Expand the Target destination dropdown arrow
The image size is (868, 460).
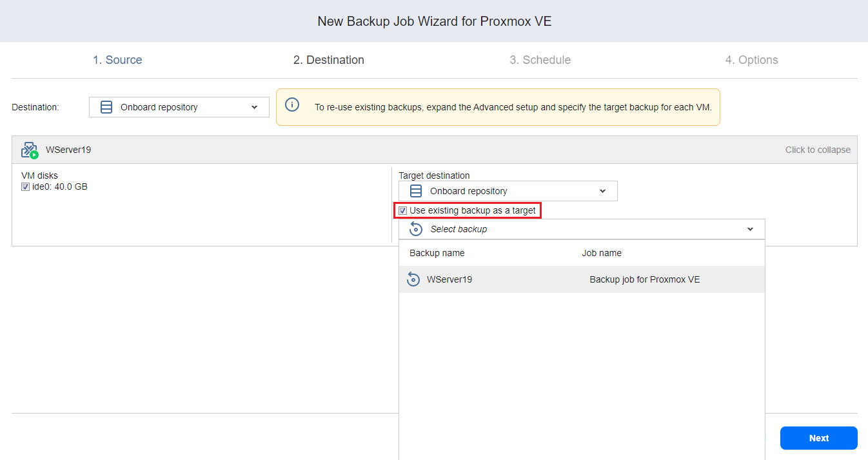tap(602, 191)
